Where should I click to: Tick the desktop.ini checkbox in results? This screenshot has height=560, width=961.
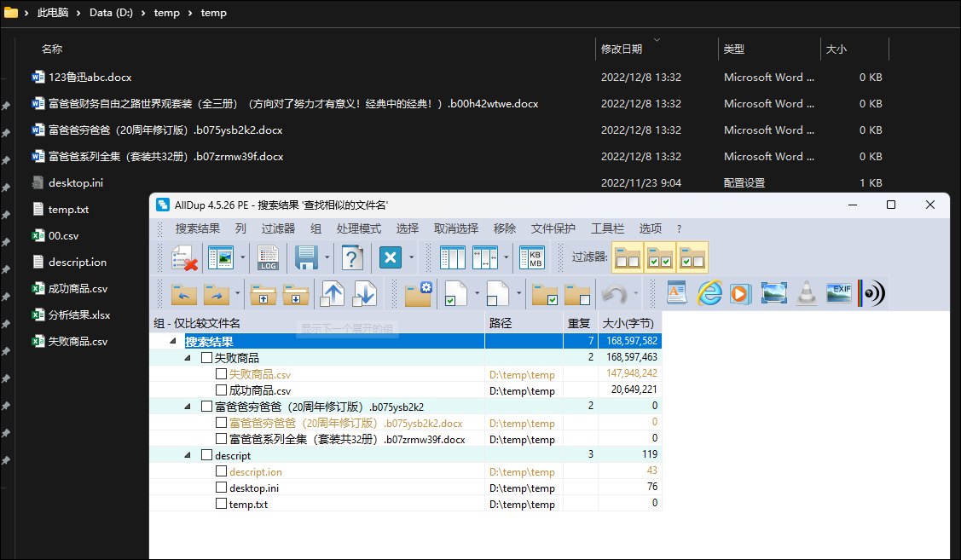[221, 488]
